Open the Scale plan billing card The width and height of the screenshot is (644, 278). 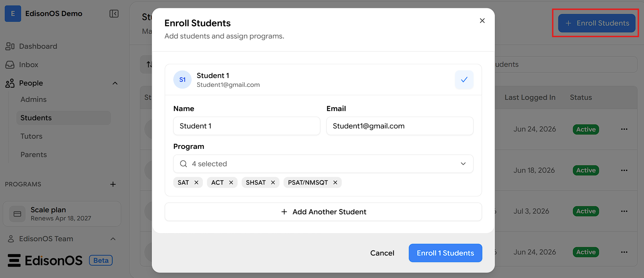click(x=62, y=214)
